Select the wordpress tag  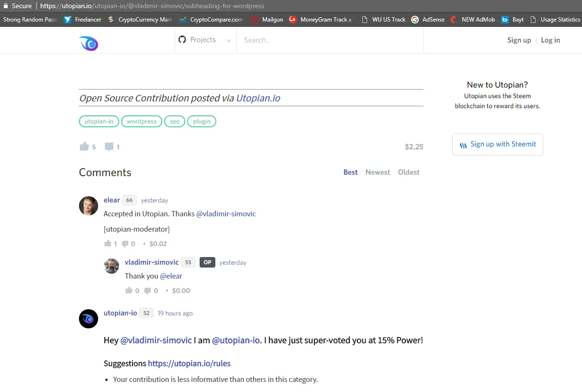pyautogui.click(x=142, y=122)
